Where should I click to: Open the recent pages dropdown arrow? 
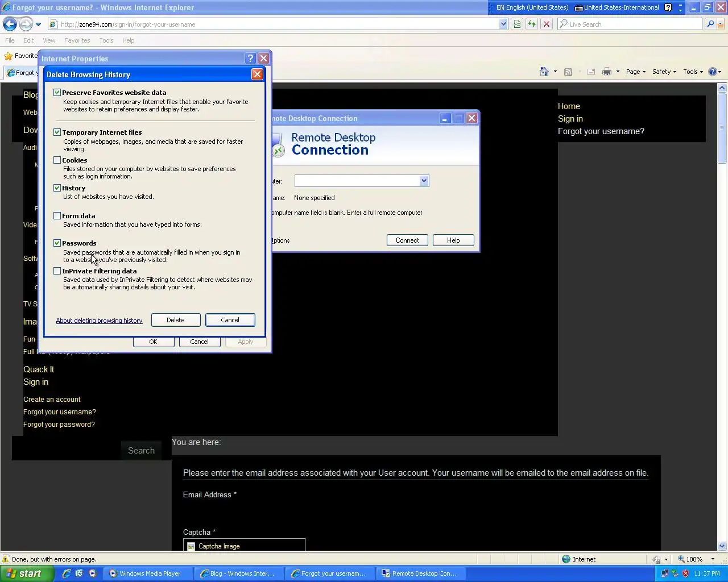click(x=38, y=24)
